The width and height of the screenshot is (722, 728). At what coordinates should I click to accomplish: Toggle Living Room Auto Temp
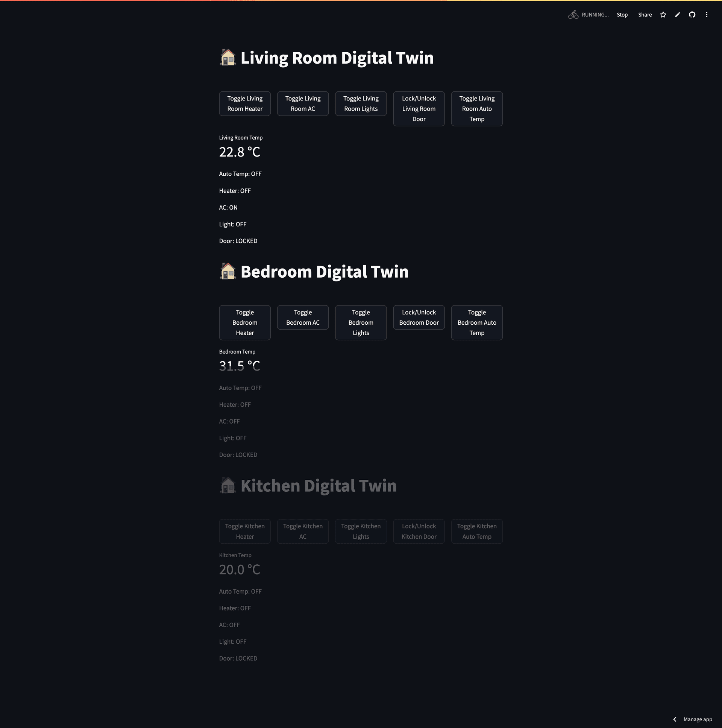click(477, 108)
